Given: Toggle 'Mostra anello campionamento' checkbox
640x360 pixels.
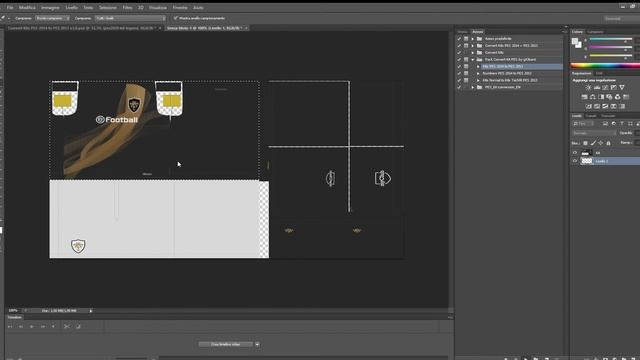Looking at the screenshot, I should pyautogui.click(x=176, y=18).
